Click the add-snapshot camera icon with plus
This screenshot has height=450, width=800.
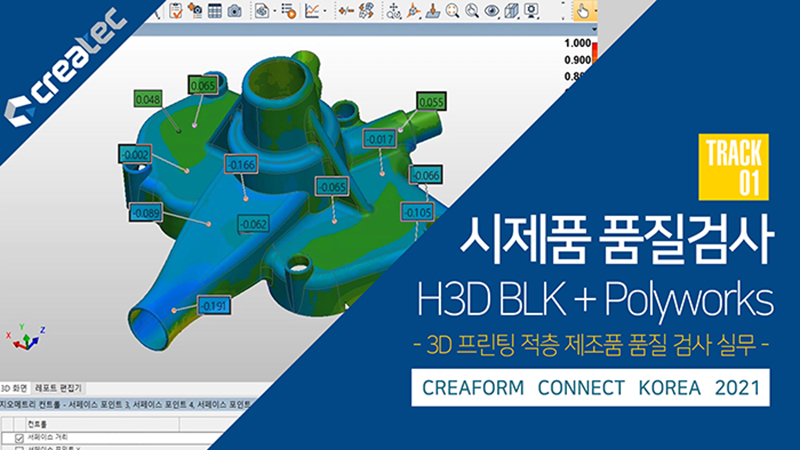[x=195, y=10]
